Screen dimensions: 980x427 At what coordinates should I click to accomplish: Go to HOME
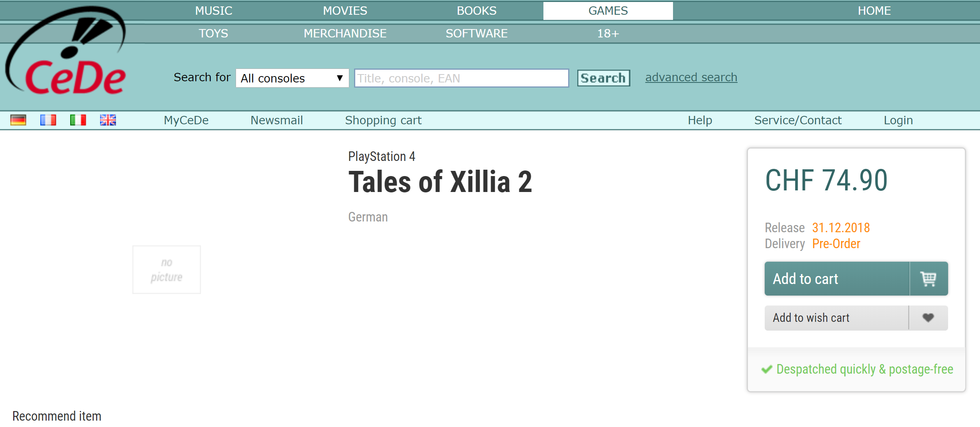coord(874,11)
